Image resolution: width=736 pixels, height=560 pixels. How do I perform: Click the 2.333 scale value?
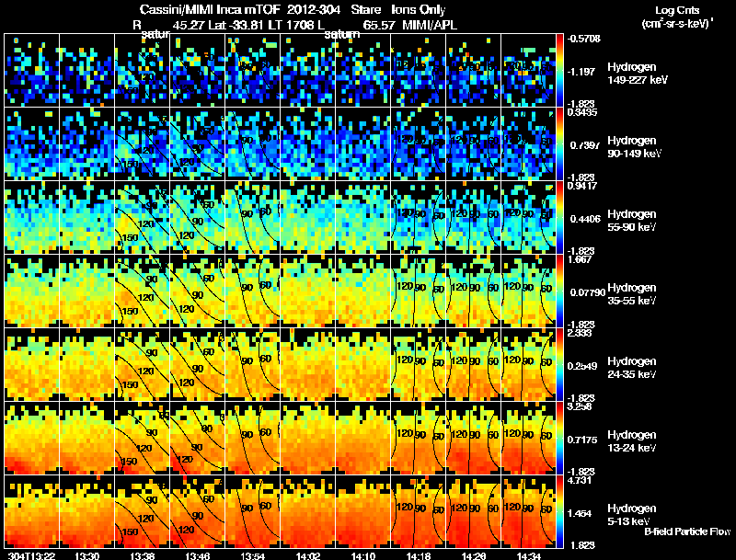tap(580, 334)
